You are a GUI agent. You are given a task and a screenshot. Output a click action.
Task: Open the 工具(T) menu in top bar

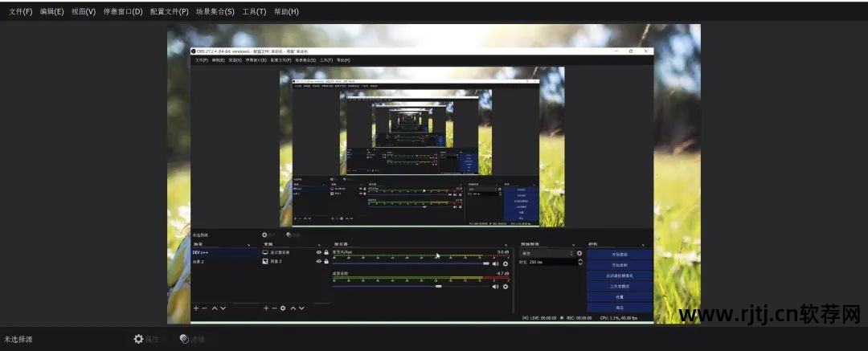(255, 12)
